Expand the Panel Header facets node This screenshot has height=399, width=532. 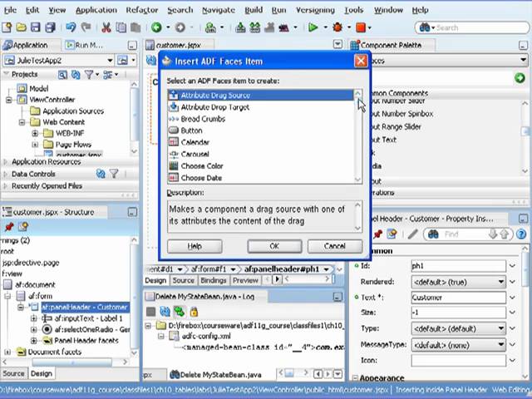[33, 340]
